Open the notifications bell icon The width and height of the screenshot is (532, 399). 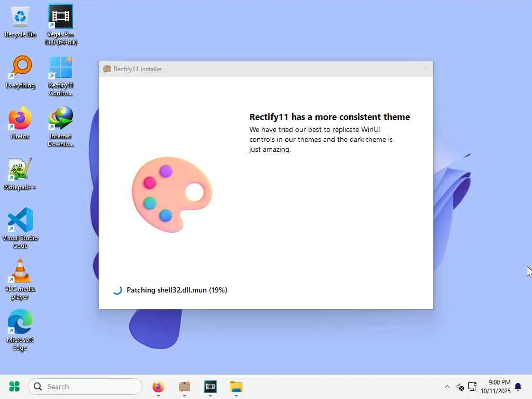518,387
